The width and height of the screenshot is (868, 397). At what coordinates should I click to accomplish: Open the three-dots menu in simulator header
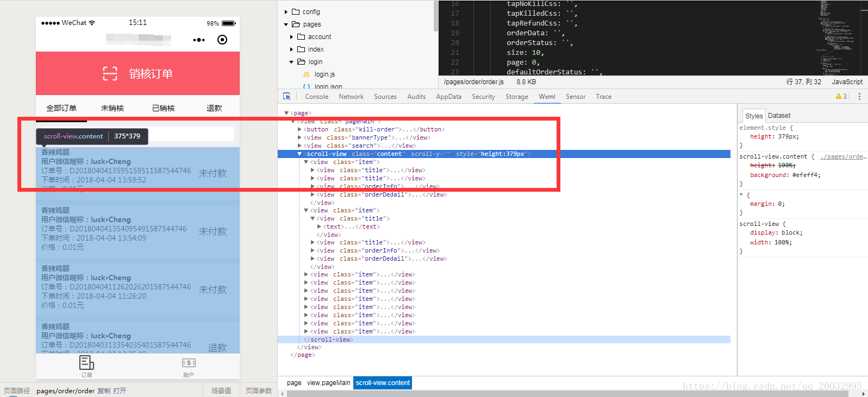(199, 40)
